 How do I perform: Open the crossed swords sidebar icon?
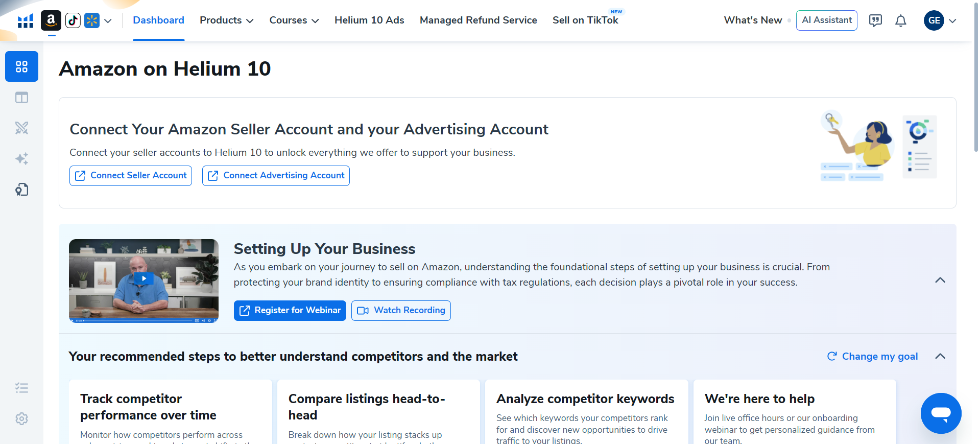21,128
